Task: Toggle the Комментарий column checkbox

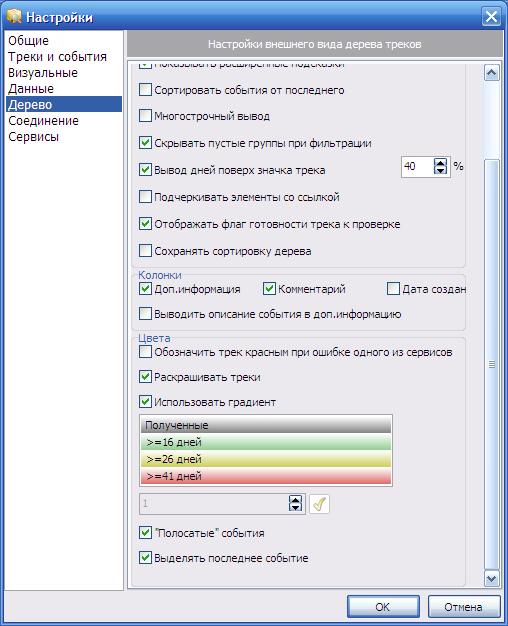Action: (x=269, y=288)
